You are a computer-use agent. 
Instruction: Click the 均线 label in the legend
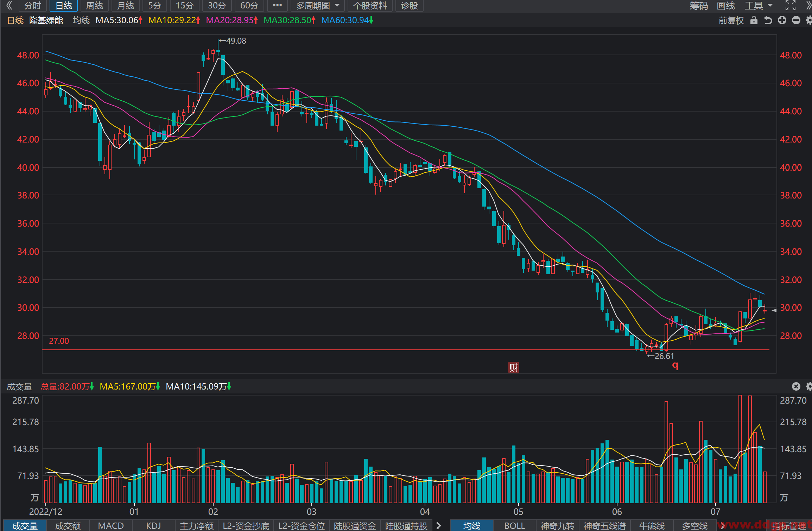[81, 20]
